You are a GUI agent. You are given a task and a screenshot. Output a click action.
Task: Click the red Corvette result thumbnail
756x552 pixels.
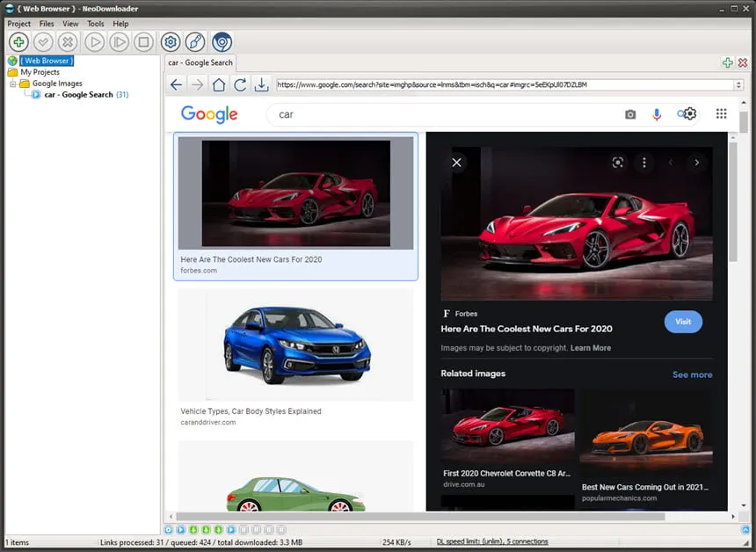coord(295,192)
